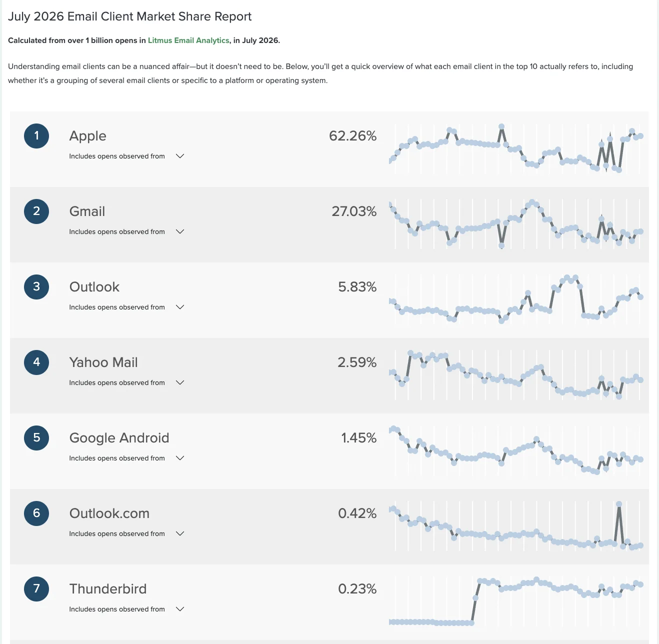Click the rank 5 circle badge
This screenshot has height=644, width=659.
[36, 438]
